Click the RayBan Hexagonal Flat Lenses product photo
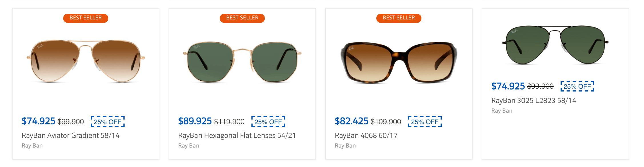This screenshot has height=167, width=644. point(242,62)
